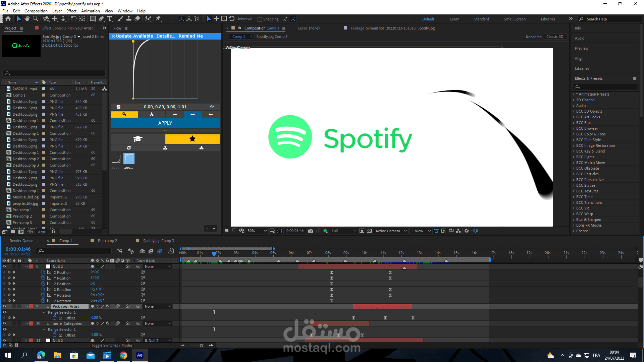Select the Hand tool in toolbar
Viewport: 644px width, 362px height.
pyautogui.click(x=27, y=19)
